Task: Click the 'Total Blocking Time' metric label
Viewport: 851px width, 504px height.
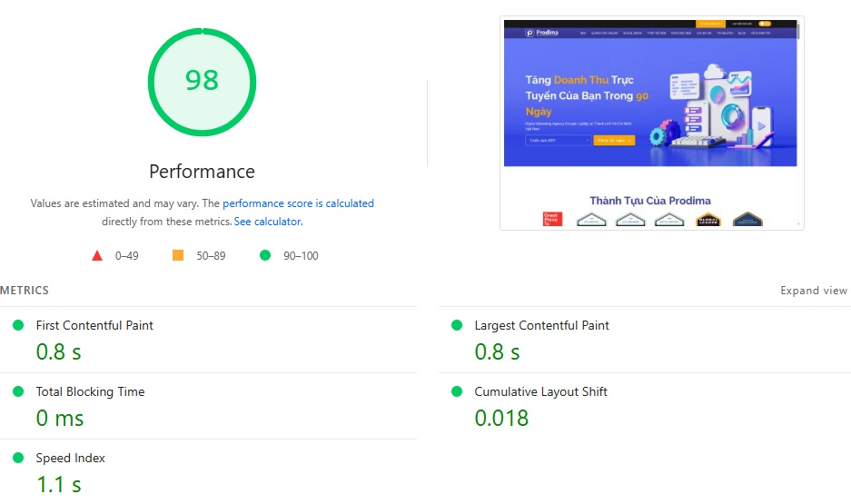Action: coord(90,391)
